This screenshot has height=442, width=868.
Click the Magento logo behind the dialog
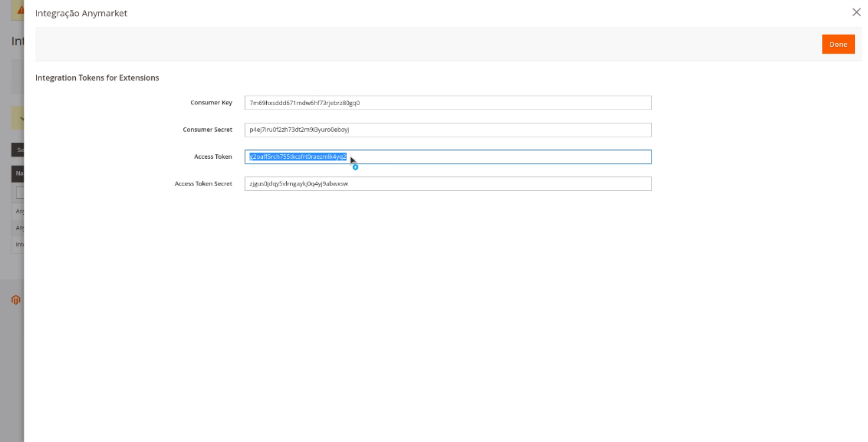[x=15, y=299]
